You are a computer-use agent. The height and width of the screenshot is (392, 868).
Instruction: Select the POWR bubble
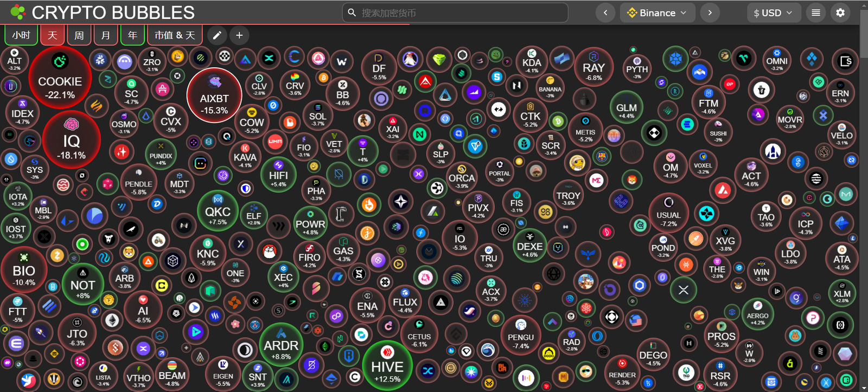click(310, 222)
